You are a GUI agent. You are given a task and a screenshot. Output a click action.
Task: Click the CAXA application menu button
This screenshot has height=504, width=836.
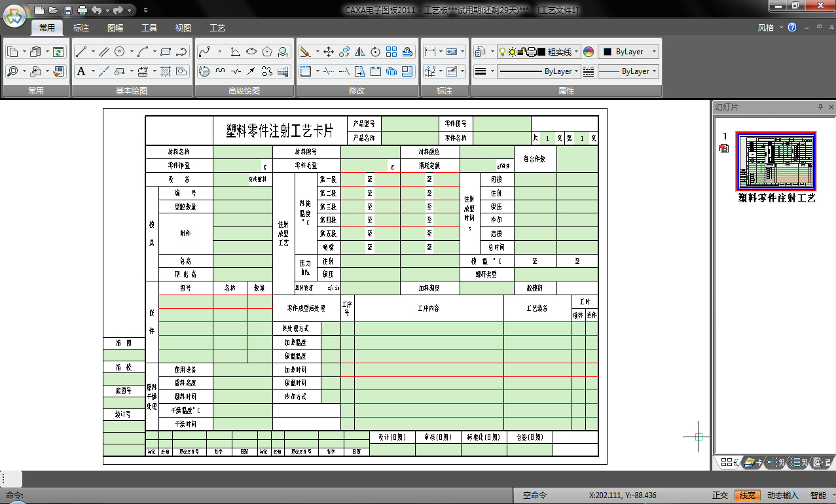(x=14, y=16)
